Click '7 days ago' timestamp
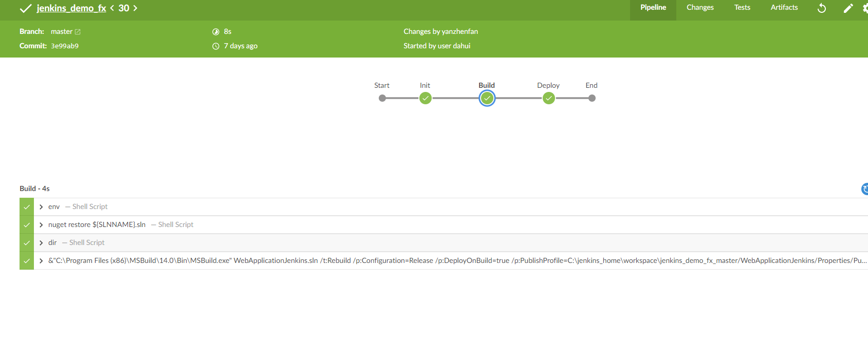The image size is (868, 340). (241, 46)
